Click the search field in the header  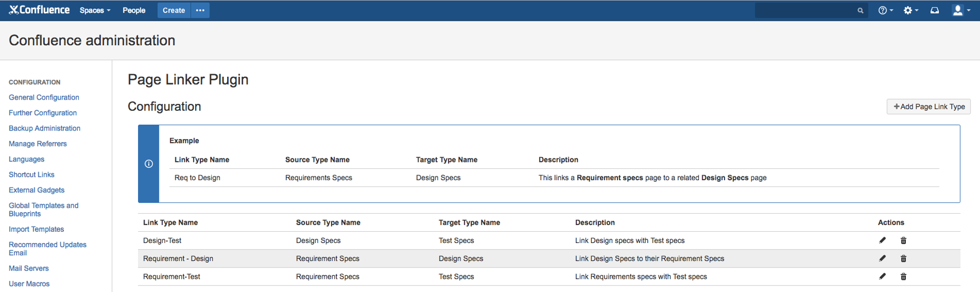tap(806, 10)
